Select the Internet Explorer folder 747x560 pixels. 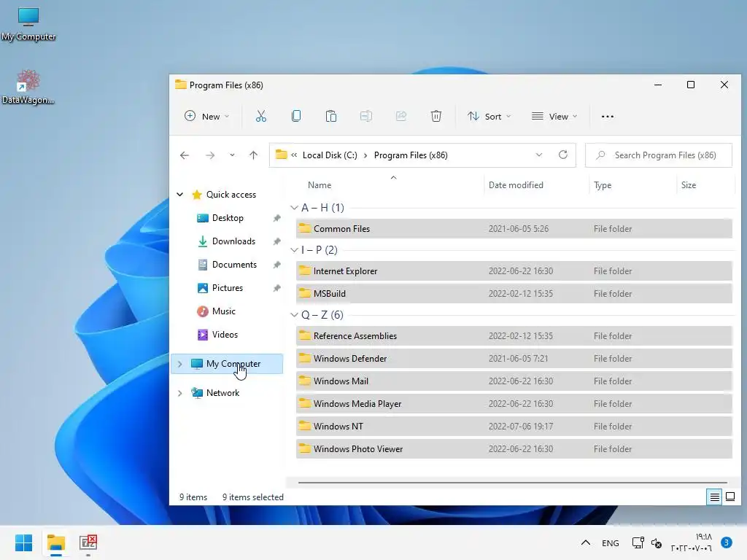tap(514, 271)
